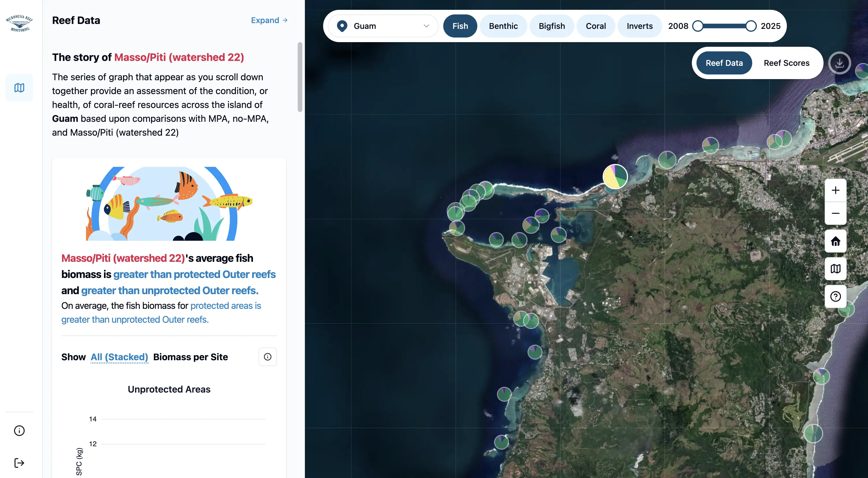Zoom out of the map
This screenshot has height=478, width=868.
point(835,213)
